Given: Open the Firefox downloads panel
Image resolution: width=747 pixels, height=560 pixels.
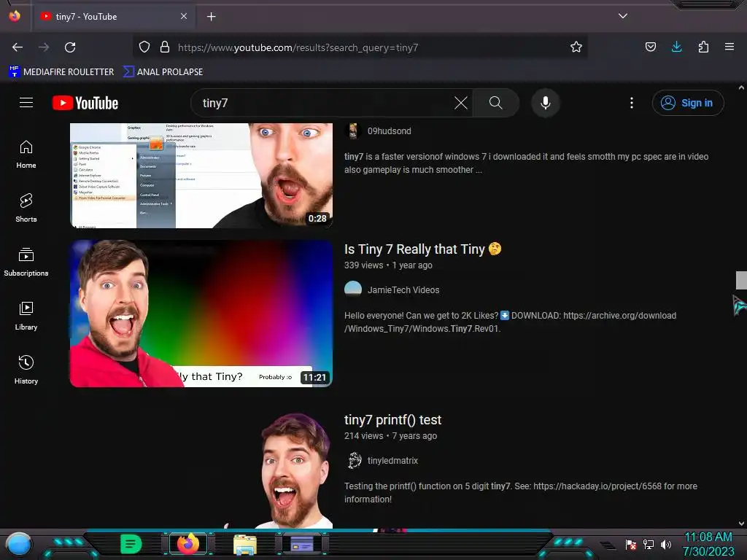Looking at the screenshot, I should [x=676, y=47].
